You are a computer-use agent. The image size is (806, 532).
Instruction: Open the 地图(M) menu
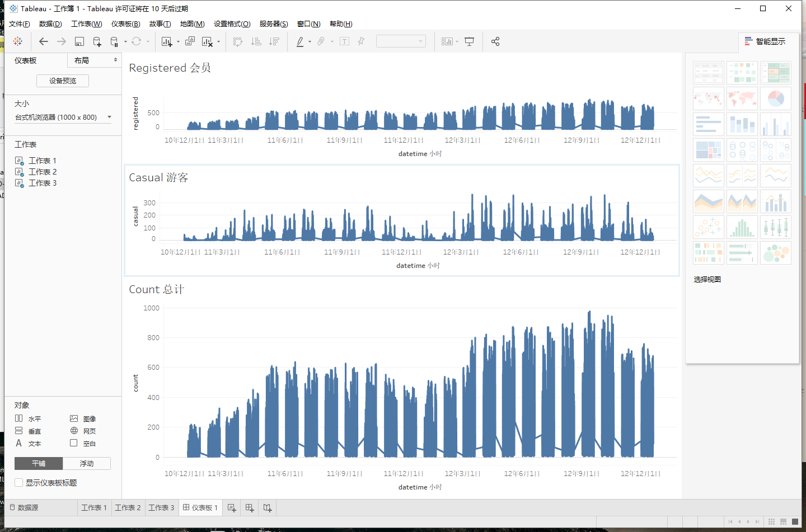[x=192, y=23]
